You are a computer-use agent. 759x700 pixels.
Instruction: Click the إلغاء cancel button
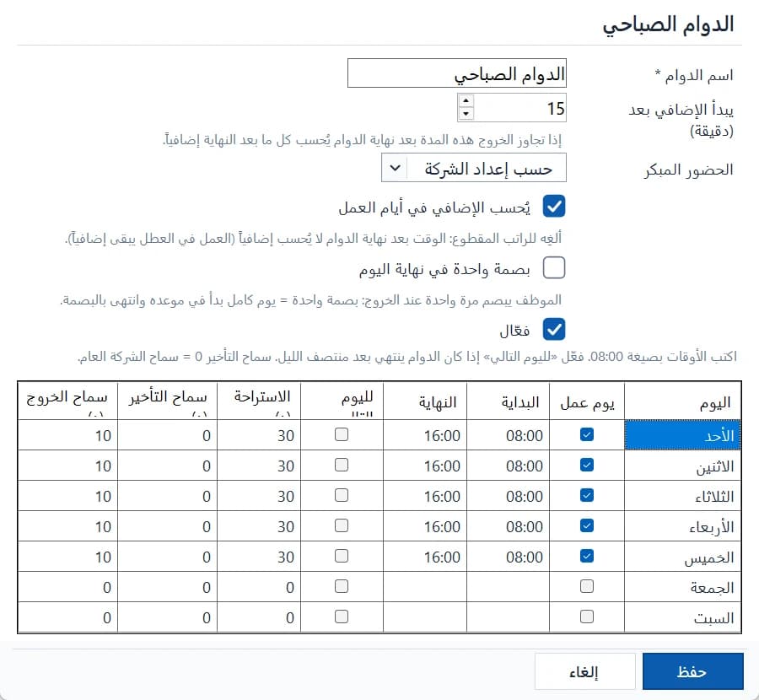click(584, 671)
